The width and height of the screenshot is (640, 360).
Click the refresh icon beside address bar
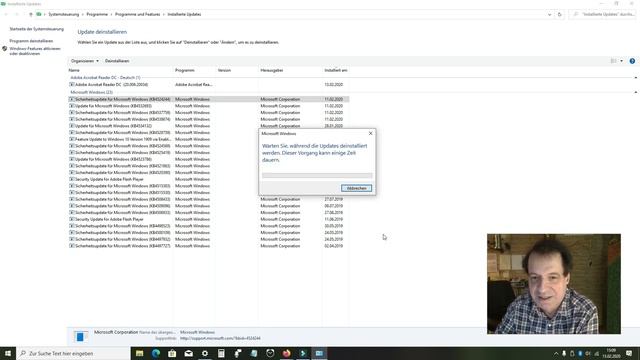coord(560,14)
